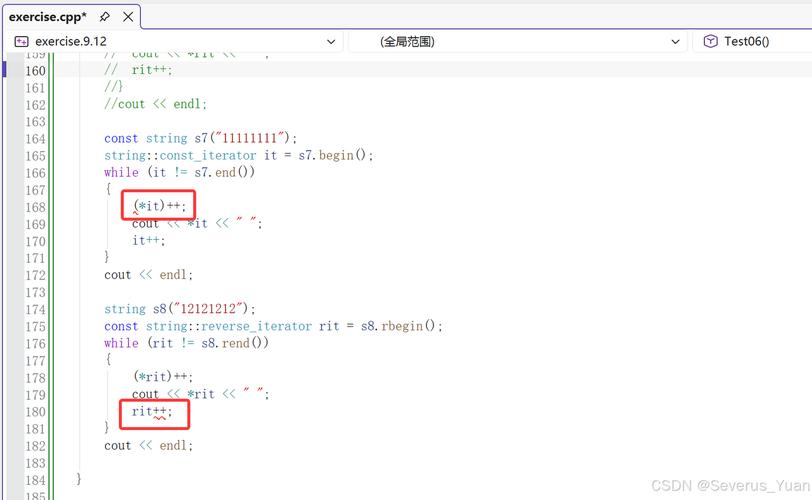Viewport: 812px width, 500px height.
Task: Click the 'const string::reverse_iterator rit' declaration line
Action: (273, 326)
